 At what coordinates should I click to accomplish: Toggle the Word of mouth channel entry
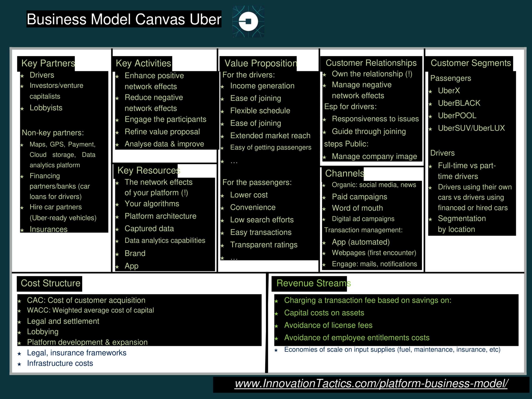pos(357,208)
